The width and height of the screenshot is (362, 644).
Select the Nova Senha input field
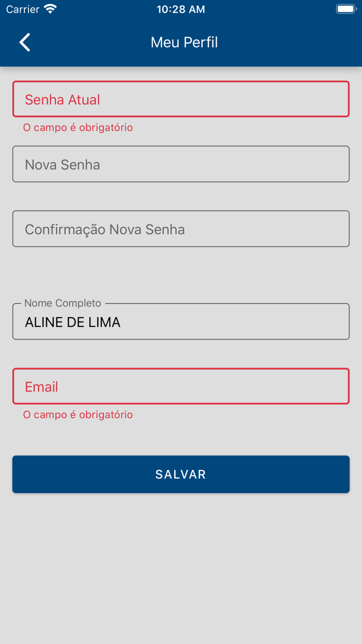pos(181,164)
